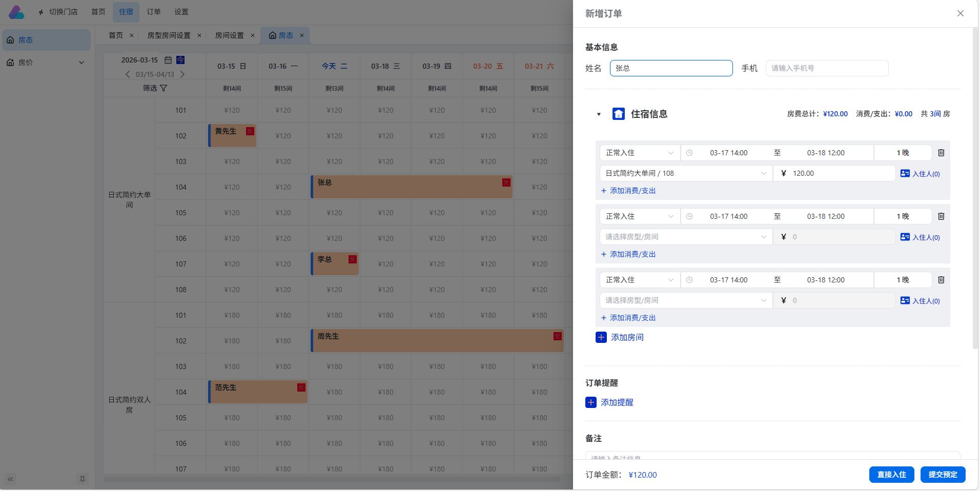The height and width of the screenshot is (491, 980).
Task: Open guest list via 入住人(0) card icon
Action: point(905,173)
